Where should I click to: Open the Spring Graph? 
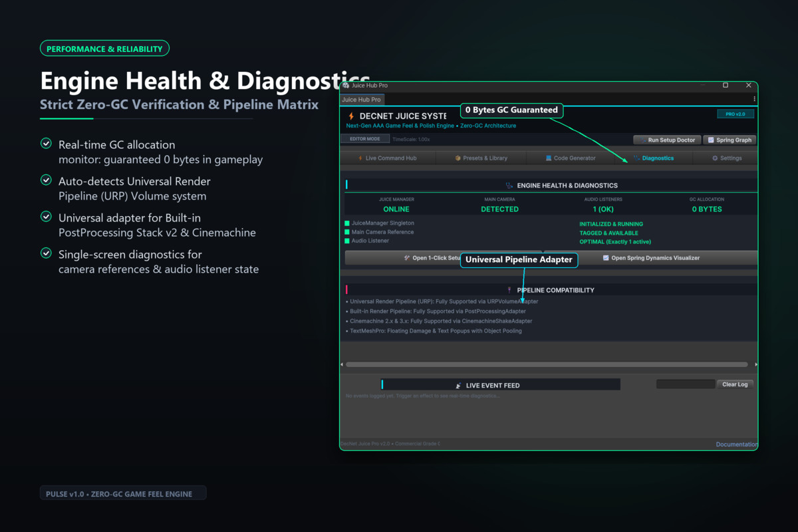click(x=730, y=140)
